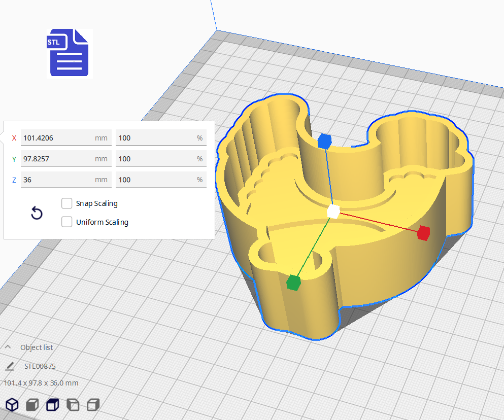Image resolution: width=504 pixels, height=420 pixels.
Task: Click the third dark cube view icon
Action: point(52,404)
